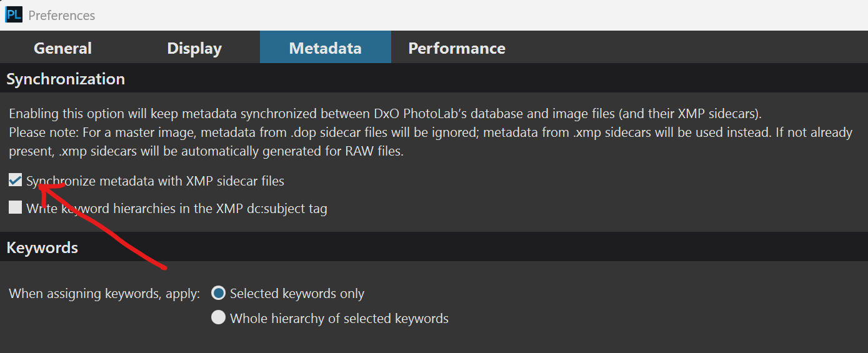
Task: Click the 'Whole hierarchy of selected keywords' label text
Action: [x=339, y=319]
